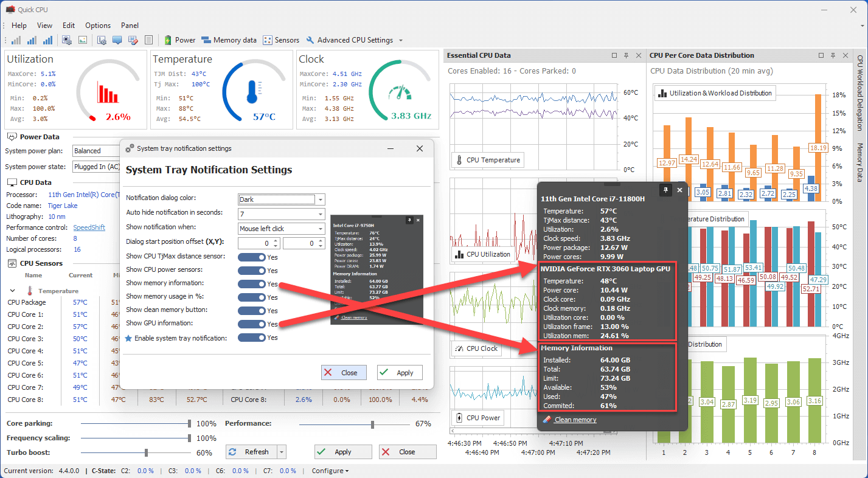Open the Help menu
This screenshot has width=868, height=478.
click(19, 26)
